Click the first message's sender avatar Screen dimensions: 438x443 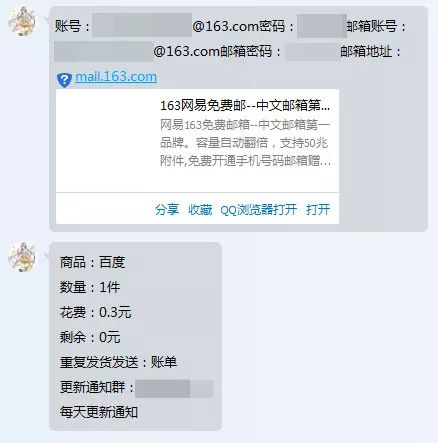pos(22,22)
